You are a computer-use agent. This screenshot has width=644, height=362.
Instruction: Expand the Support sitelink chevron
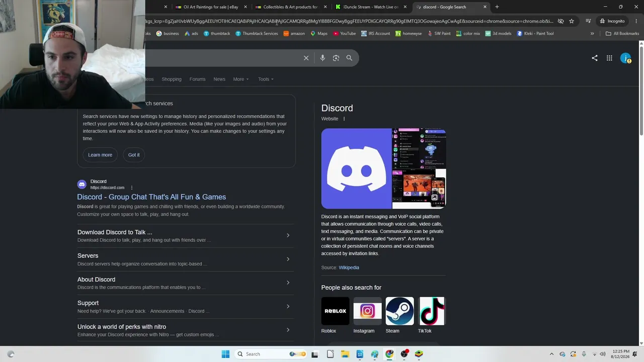(x=288, y=306)
